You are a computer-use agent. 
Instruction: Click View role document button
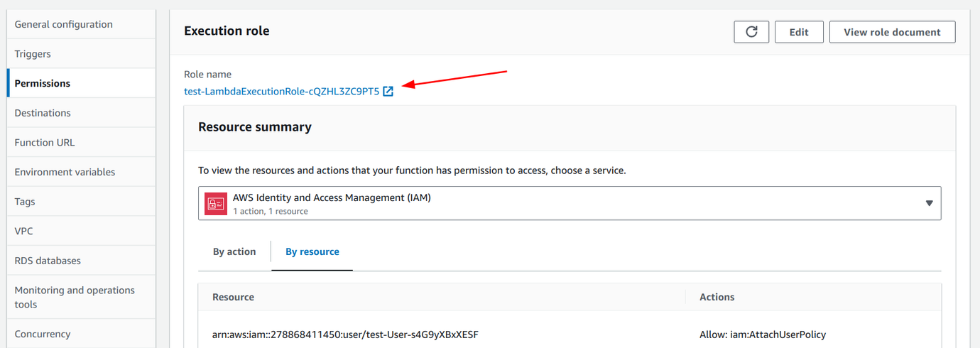point(892,32)
